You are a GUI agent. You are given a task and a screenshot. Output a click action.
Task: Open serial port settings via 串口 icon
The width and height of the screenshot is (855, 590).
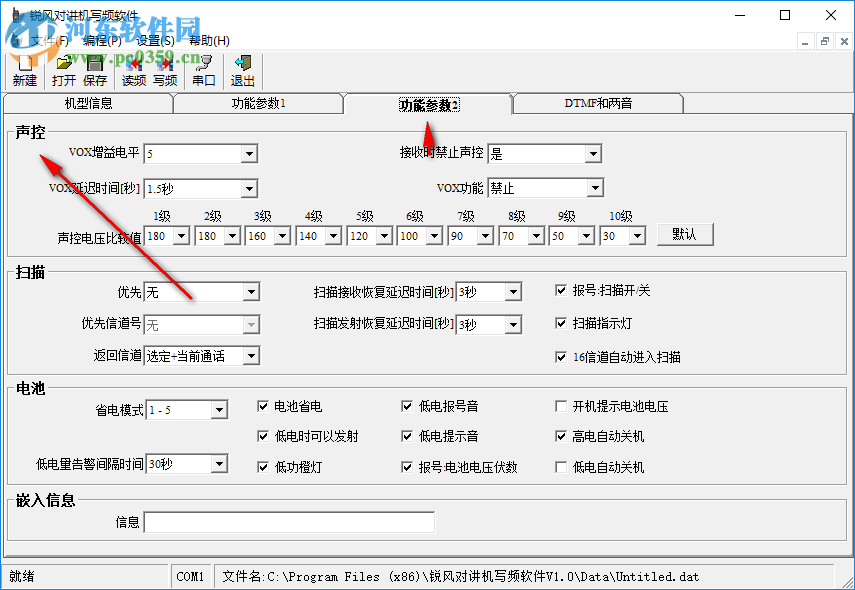pos(204,65)
